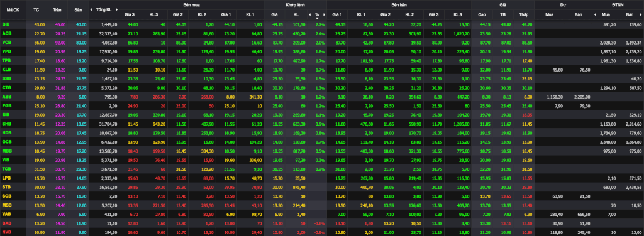The height and width of the screenshot is (236, 644).
Task: Open the LPB ticker symbol
Action: tap(6, 178)
